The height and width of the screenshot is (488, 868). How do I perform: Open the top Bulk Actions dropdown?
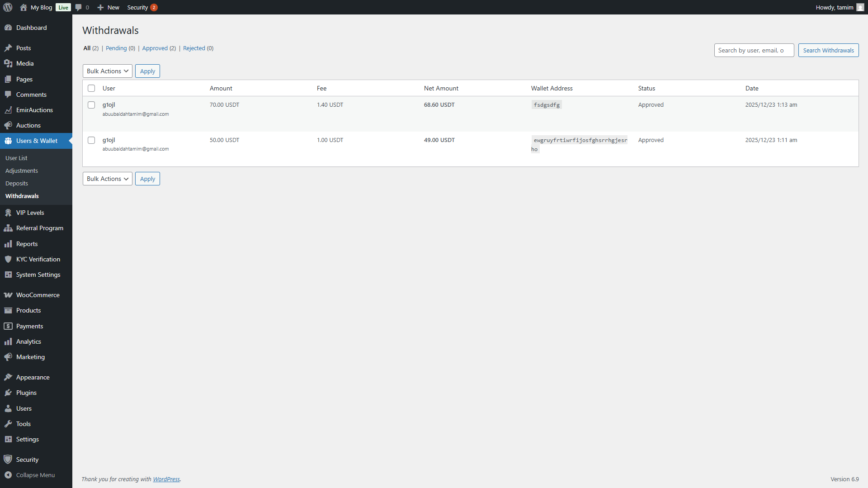(x=108, y=71)
